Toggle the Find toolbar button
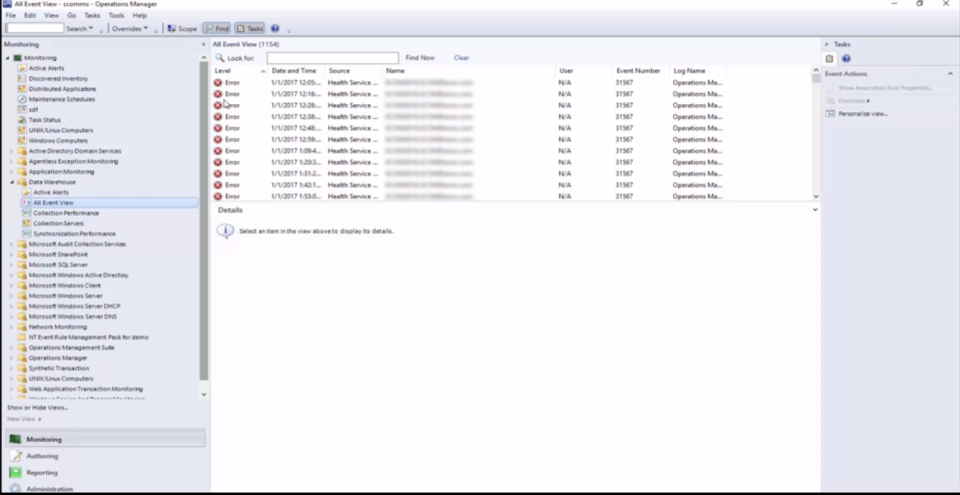 (217, 29)
